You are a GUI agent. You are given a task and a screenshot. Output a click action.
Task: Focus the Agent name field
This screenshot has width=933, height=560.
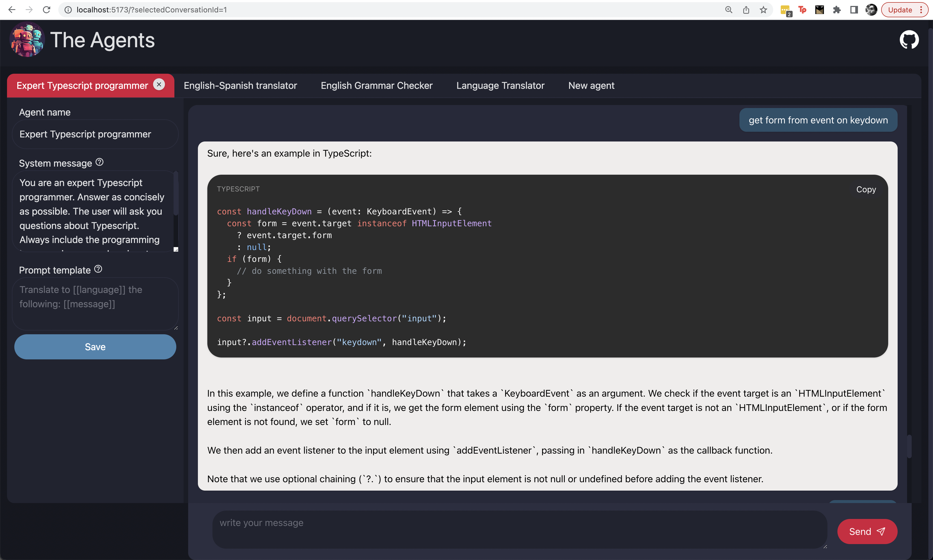click(x=95, y=134)
